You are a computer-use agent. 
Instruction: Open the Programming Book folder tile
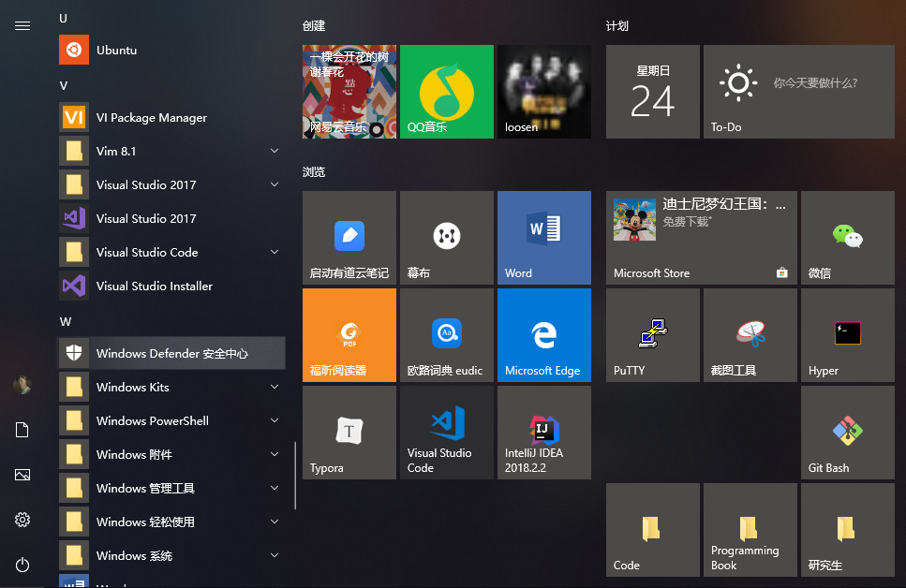coord(750,529)
